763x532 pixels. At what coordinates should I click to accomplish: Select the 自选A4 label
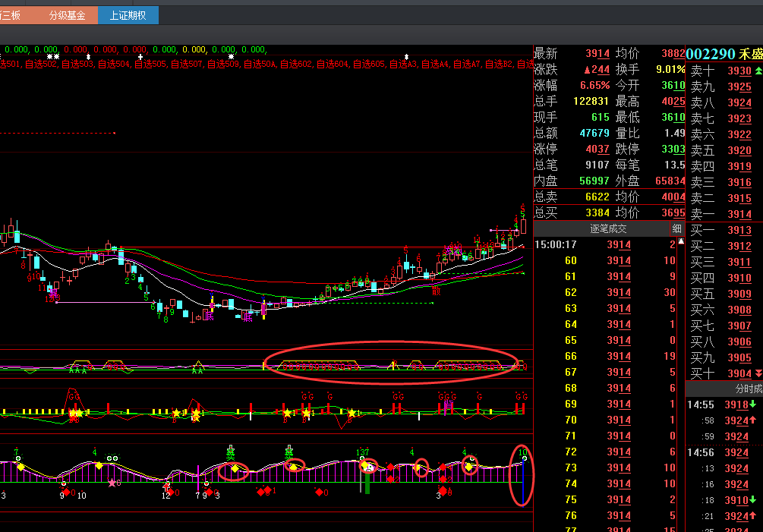[435, 65]
